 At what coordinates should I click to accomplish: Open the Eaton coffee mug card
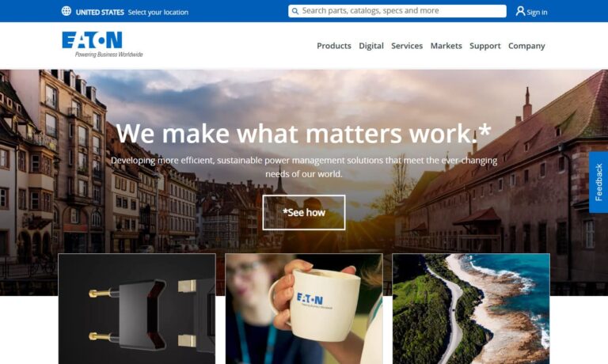click(x=304, y=309)
